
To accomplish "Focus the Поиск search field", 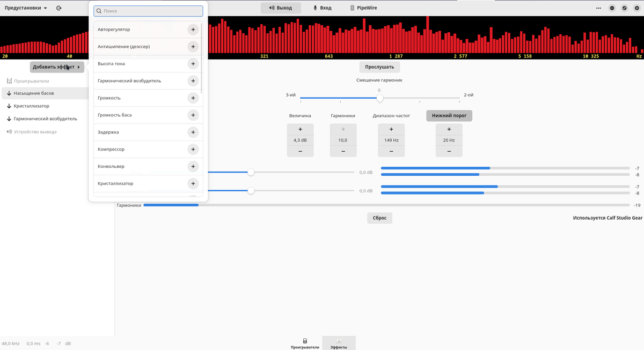I will point(148,11).
